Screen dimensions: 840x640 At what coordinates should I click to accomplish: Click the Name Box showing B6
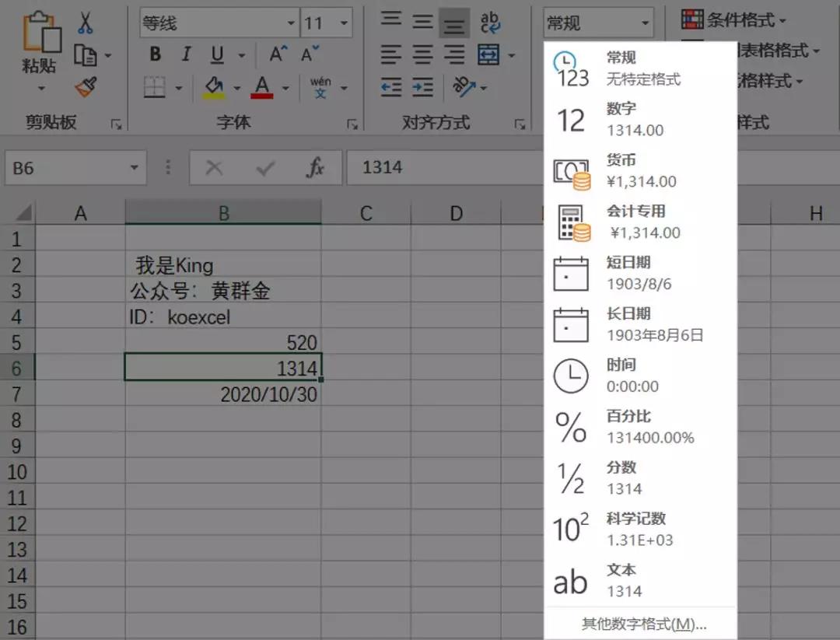tap(70, 167)
